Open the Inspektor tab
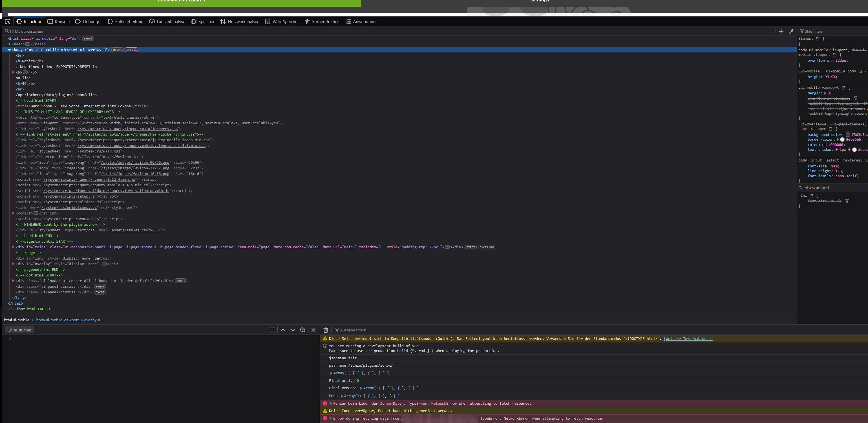Image resolution: width=868 pixels, height=423 pixels. (x=29, y=21)
